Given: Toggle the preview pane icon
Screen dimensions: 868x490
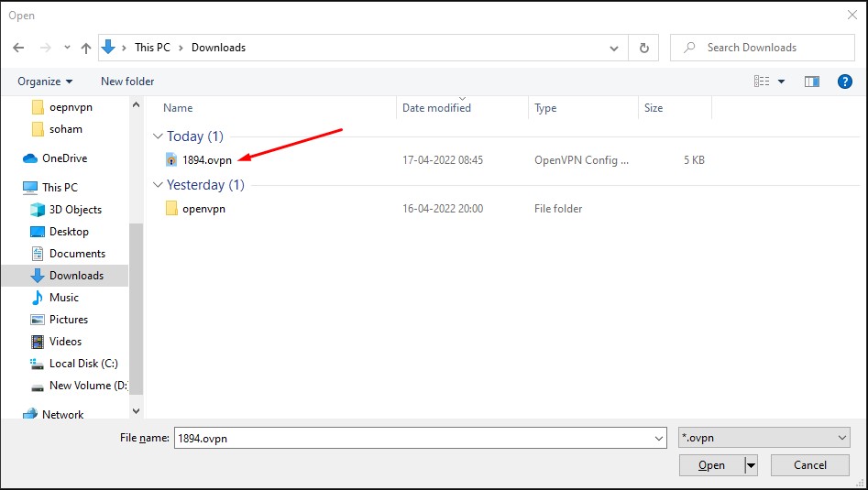Looking at the screenshot, I should point(811,82).
